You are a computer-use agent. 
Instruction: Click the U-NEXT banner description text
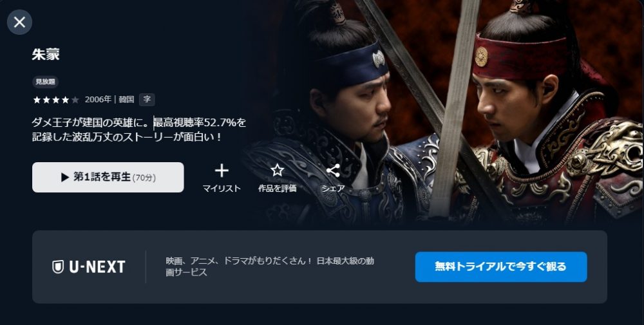[270, 266]
